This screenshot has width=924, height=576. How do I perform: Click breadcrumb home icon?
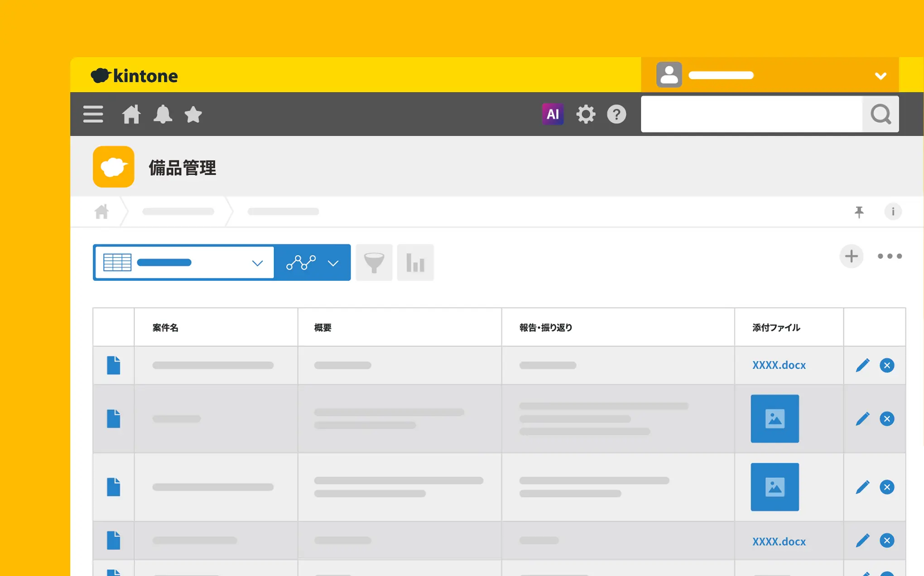coord(101,211)
